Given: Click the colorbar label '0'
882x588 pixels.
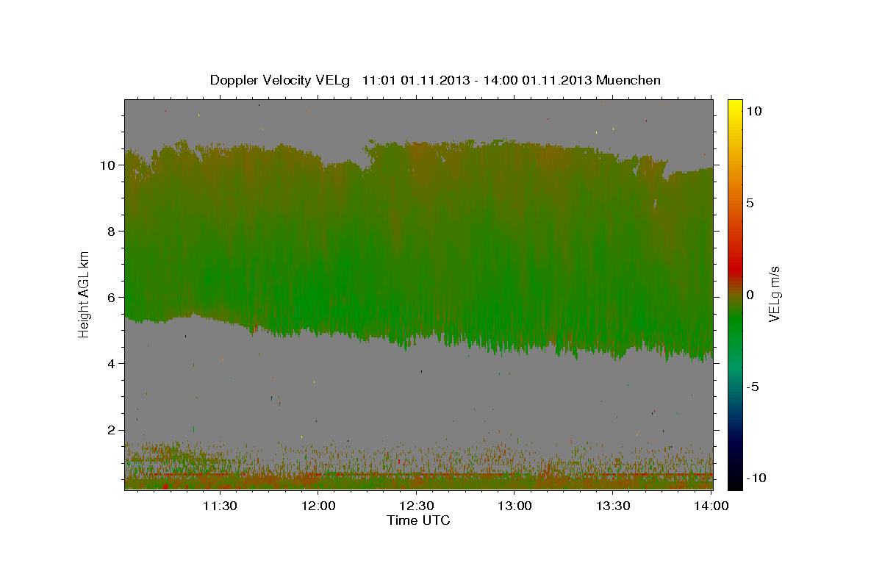Looking at the screenshot, I should [x=751, y=295].
